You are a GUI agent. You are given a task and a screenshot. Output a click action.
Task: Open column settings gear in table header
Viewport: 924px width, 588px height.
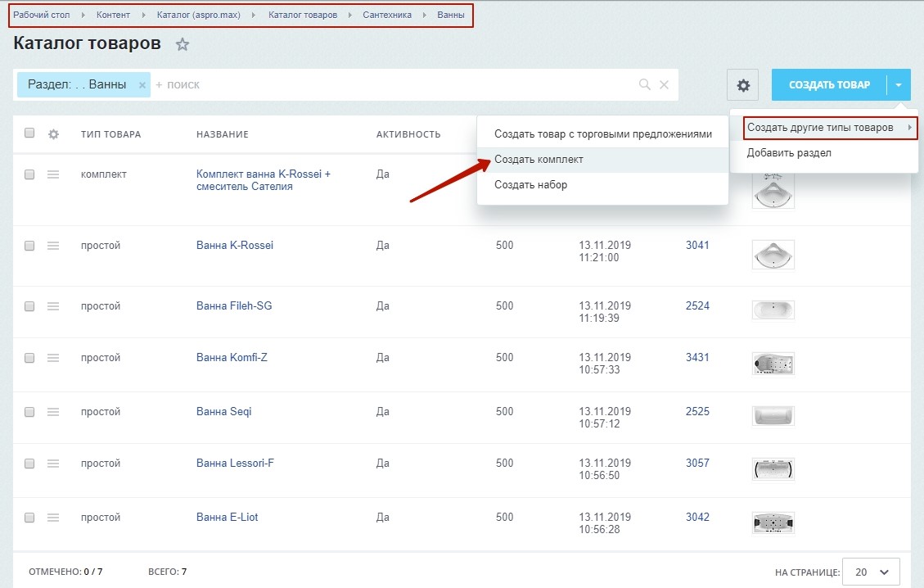point(54,134)
